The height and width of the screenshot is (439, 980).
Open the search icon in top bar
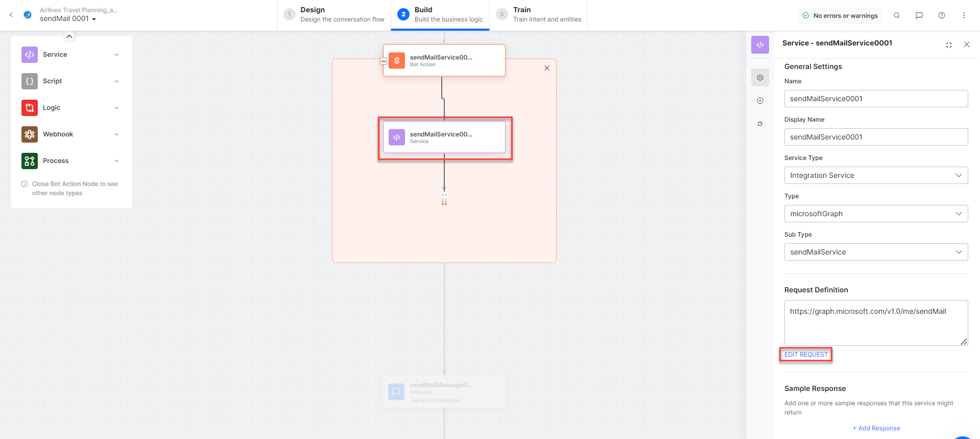coord(897,15)
